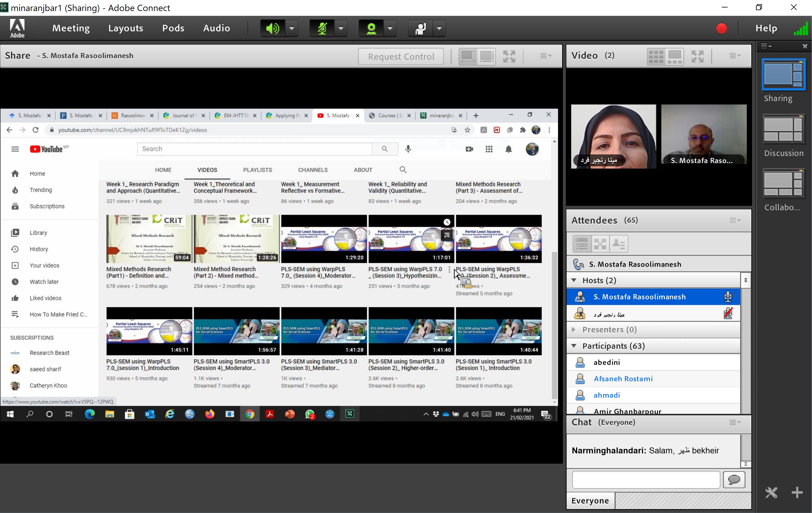The image size is (812, 513).
Task: Switch Video pod to filmstrip view
Action: coord(675,56)
